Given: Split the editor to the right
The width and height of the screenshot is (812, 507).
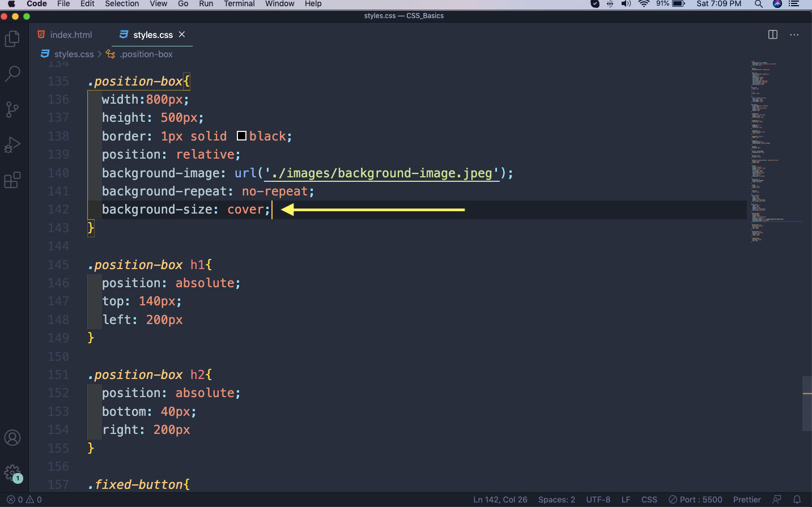Looking at the screenshot, I should [772, 35].
